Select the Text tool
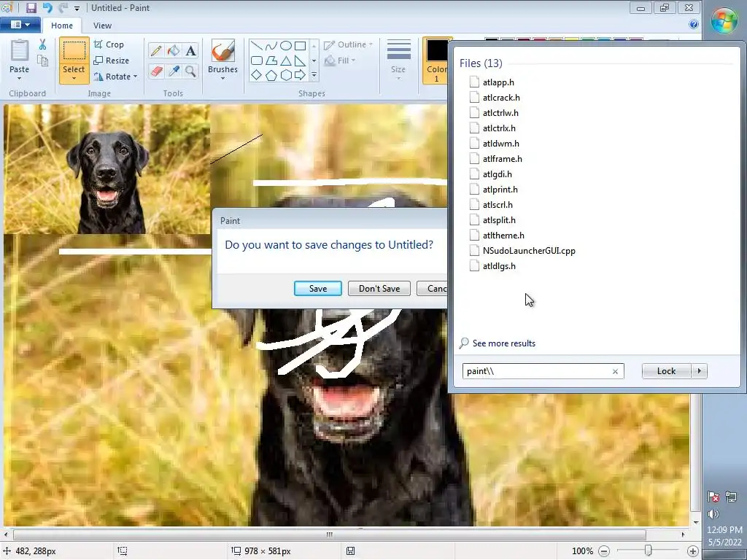Viewport: 747px width, 560px height. (x=190, y=50)
